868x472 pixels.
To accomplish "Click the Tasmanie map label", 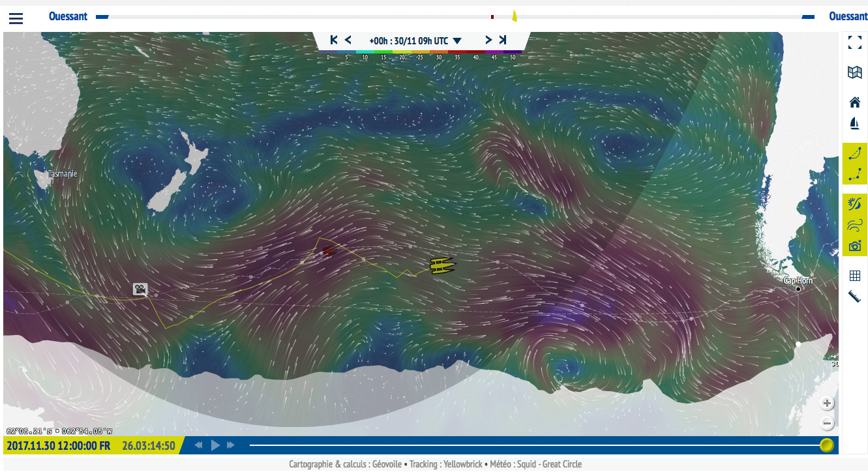I will 63,174.
